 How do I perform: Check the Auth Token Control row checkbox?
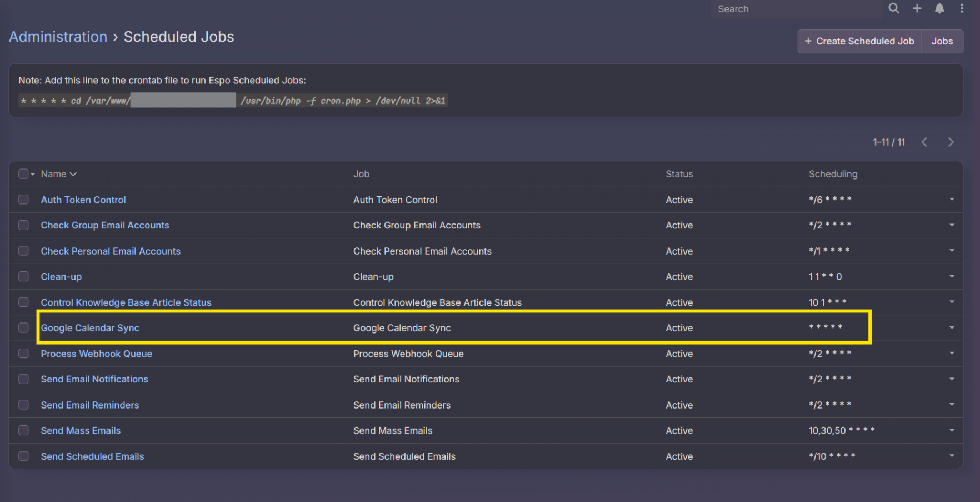[23, 200]
